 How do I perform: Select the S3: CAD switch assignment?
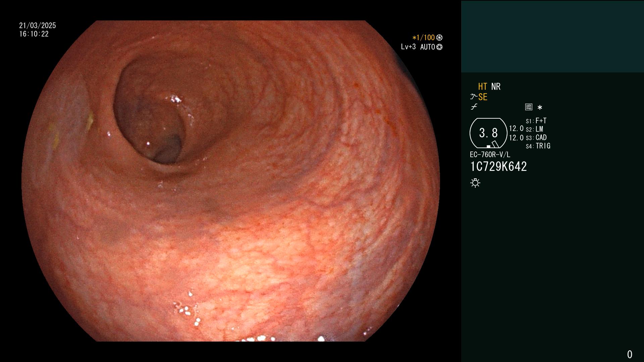pos(536,137)
